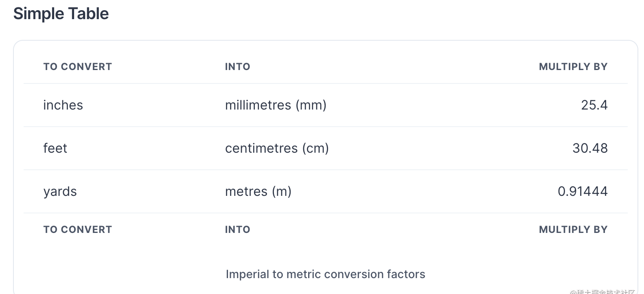
Task: Click the MULTIPLY BY column header at top
Action: pyautogui.click(x=573, y=67)
